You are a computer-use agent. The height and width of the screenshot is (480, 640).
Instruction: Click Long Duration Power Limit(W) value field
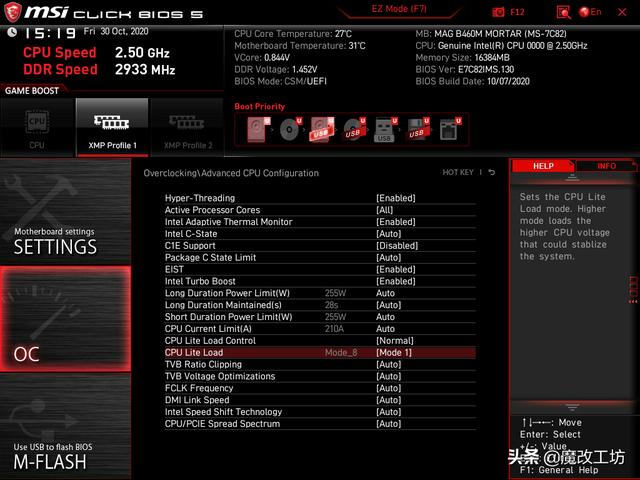385,293
